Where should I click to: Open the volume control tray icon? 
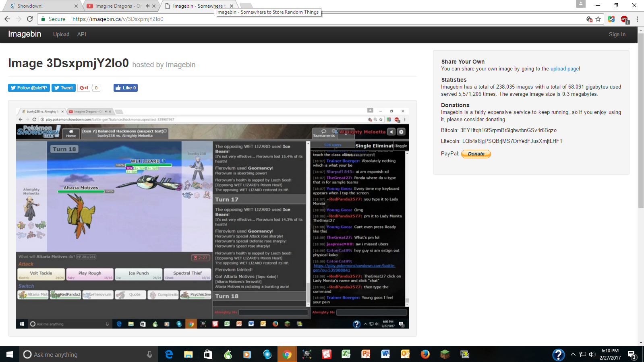pos(592,354)
